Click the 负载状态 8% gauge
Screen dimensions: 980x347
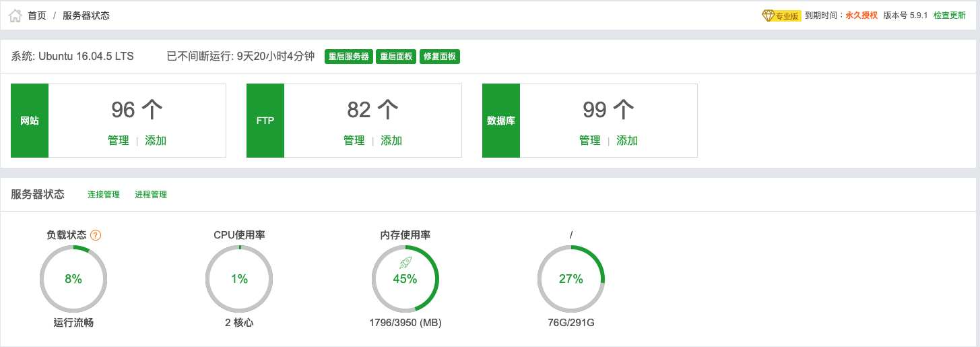[73, 279]
